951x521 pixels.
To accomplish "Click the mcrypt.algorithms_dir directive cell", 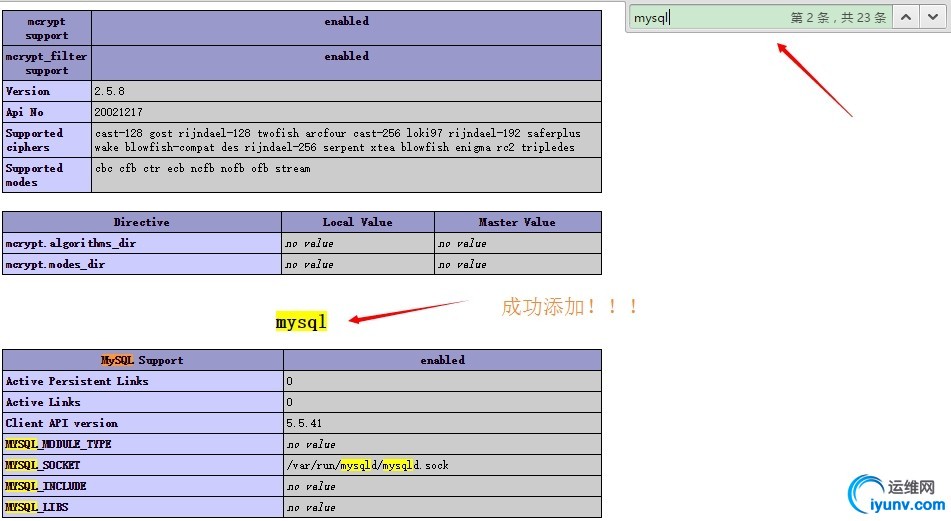I will click(142, 243).
